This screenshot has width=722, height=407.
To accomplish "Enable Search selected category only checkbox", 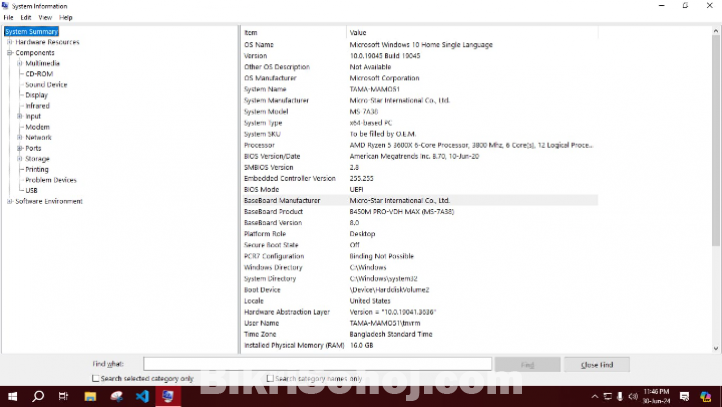I will pyautogui.click(x=96, y=379).
